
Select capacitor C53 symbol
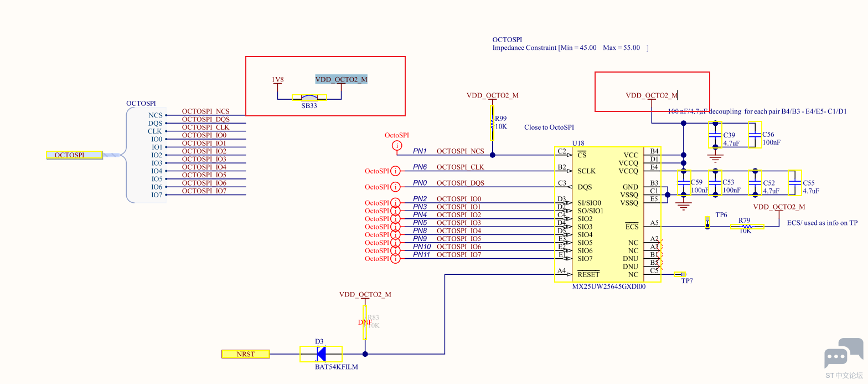point(715,183)
